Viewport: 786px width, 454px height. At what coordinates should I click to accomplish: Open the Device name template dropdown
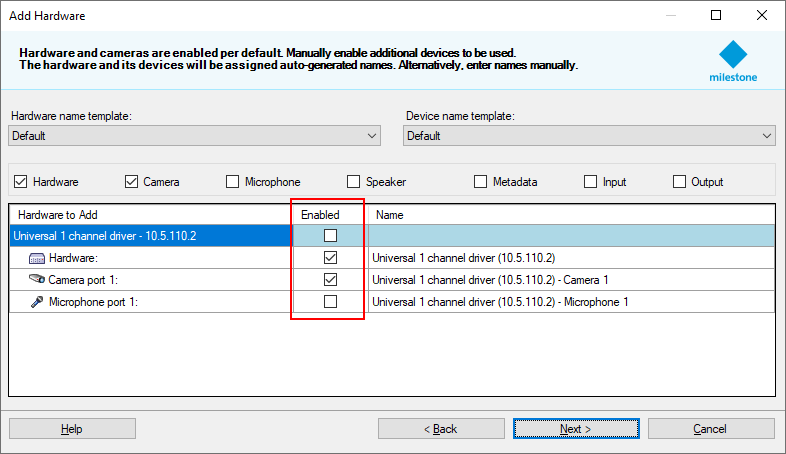[x=589, y=136]
